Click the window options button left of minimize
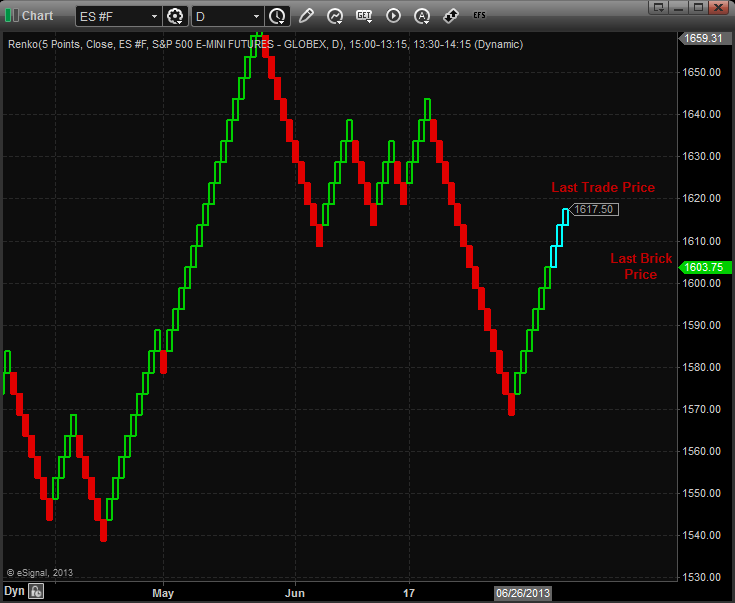This screenshot has height=603, width=735. click(x=659, y=7)
